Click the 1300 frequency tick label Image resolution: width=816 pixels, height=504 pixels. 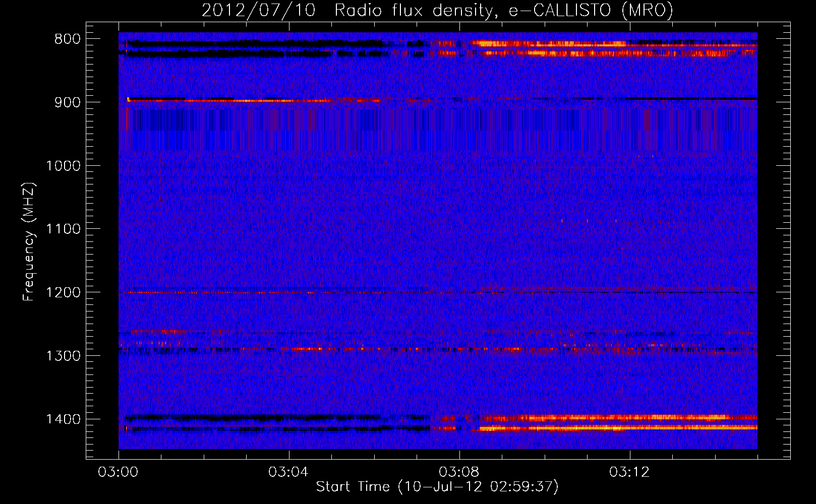(63, 356)
